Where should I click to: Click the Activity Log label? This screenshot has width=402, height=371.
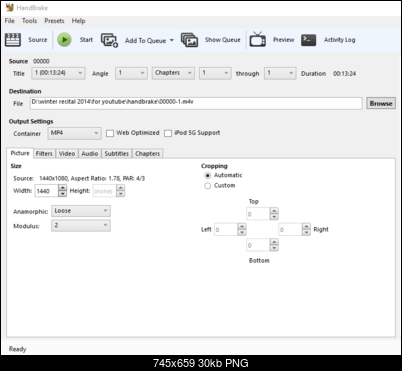click(339, 40)
